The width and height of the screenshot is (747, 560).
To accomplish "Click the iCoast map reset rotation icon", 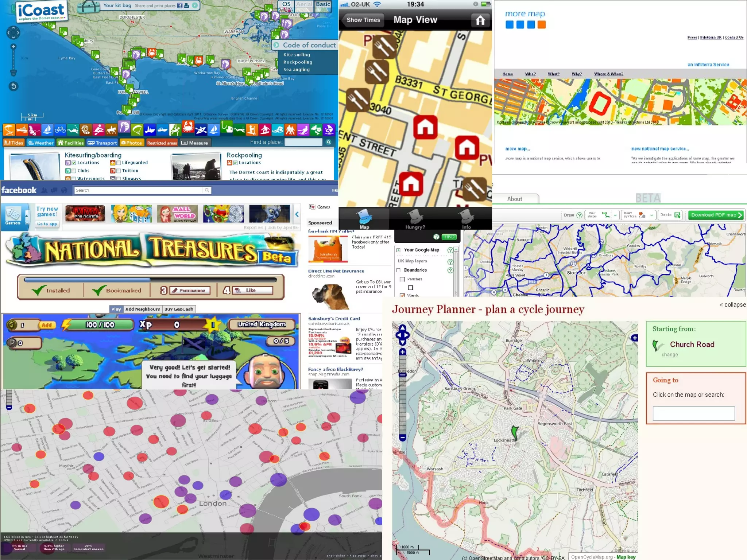I will point(13,86).
